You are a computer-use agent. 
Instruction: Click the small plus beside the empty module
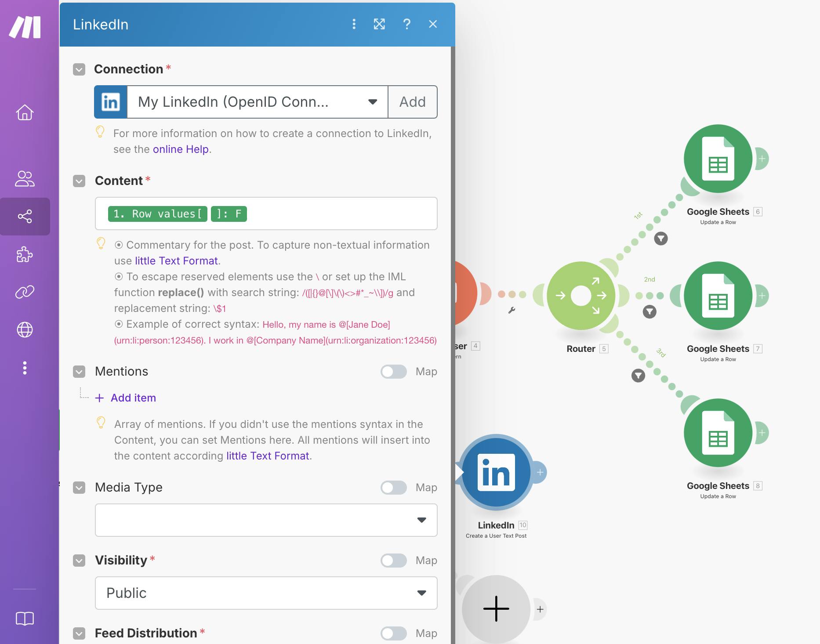540,609
